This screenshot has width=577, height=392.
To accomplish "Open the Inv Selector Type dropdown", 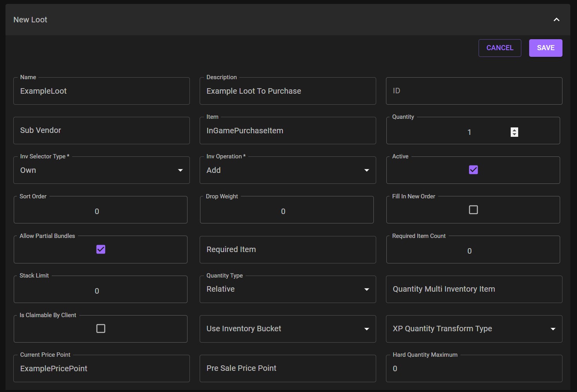I will tap(102, 170).
